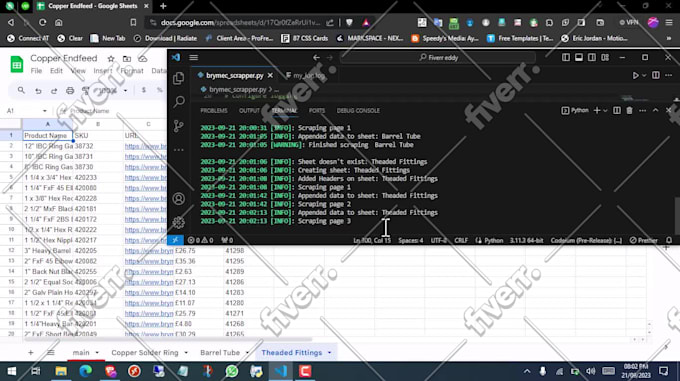Click the all sheets list icon

tap(51, 352)
